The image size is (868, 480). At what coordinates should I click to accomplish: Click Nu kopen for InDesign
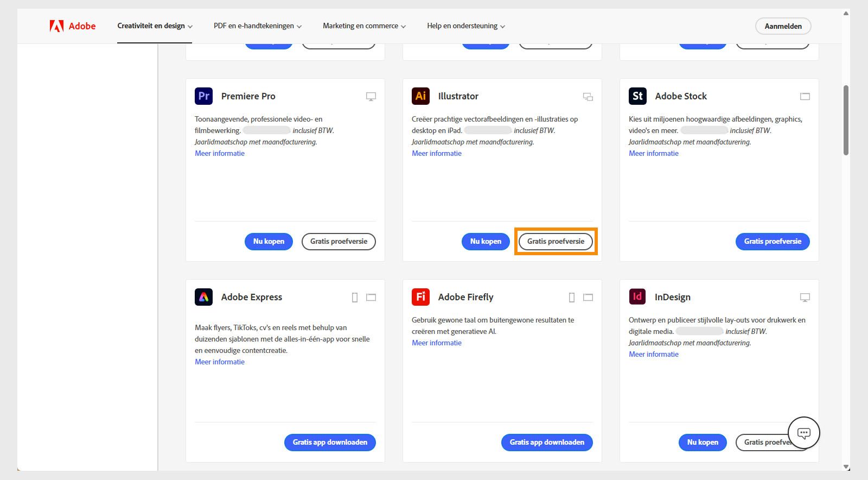pos(703,443)
